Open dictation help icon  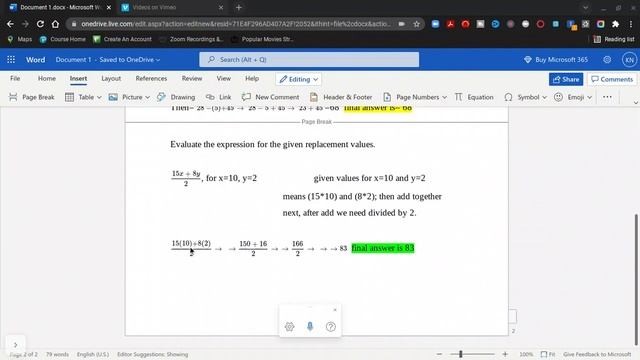pyautogui.click(x=331, y=327)
